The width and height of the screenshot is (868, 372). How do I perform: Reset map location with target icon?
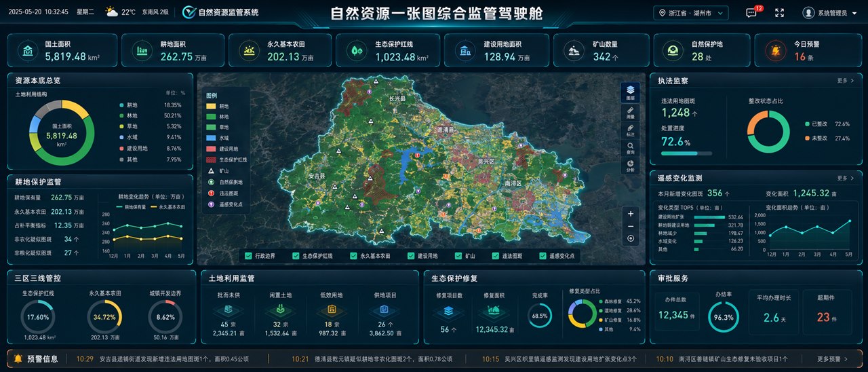coord(631,238)
